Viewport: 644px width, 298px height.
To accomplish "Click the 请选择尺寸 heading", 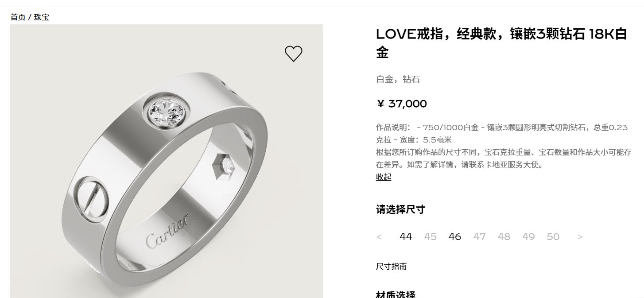I will coord(400,209).
